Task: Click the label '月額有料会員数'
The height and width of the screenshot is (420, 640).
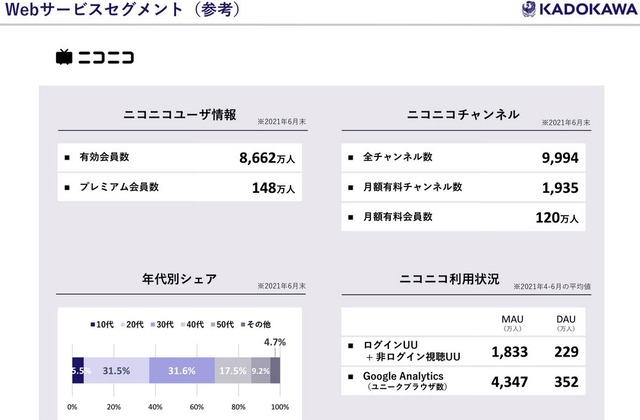Action: 398,217
